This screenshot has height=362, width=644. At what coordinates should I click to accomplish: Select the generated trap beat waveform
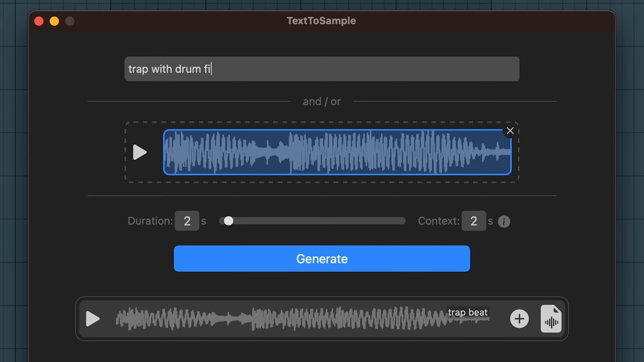tap(302, 319)
